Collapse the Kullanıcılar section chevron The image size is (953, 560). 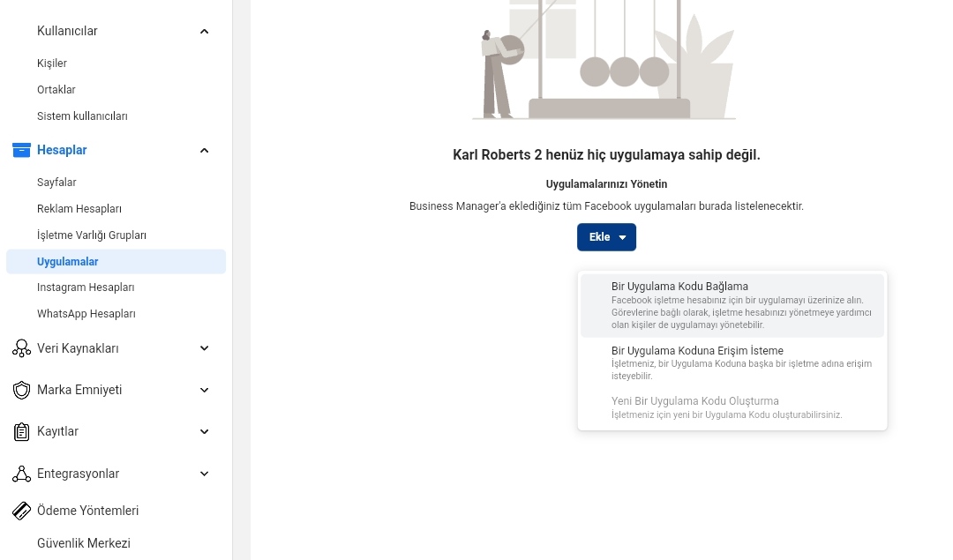point(204,31)
